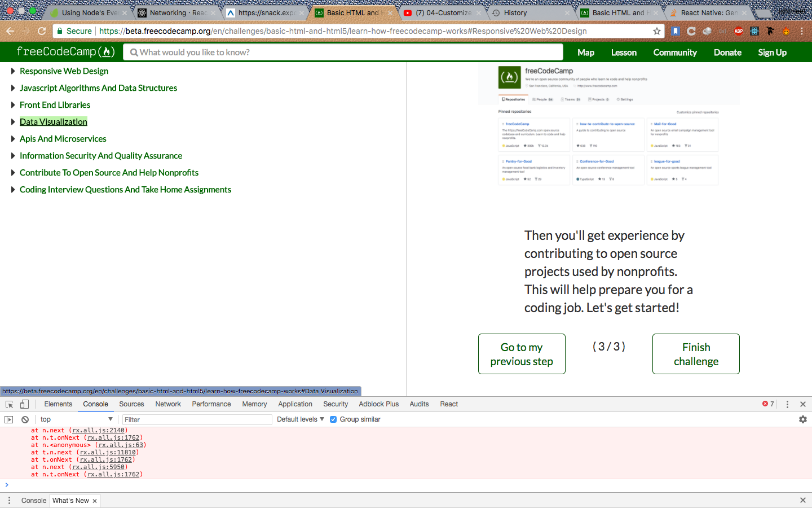
Task: Open the Chrome three-dot menu
Action: tap(801, 31)
